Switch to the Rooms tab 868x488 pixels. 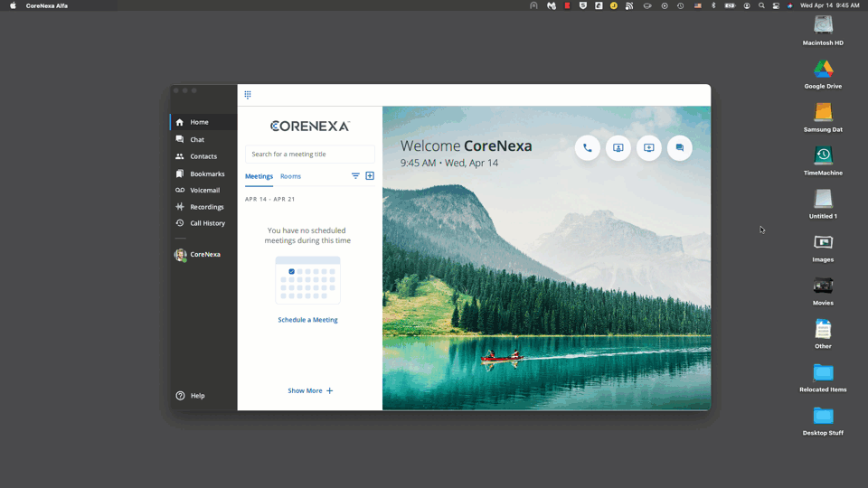click(290, 176)
